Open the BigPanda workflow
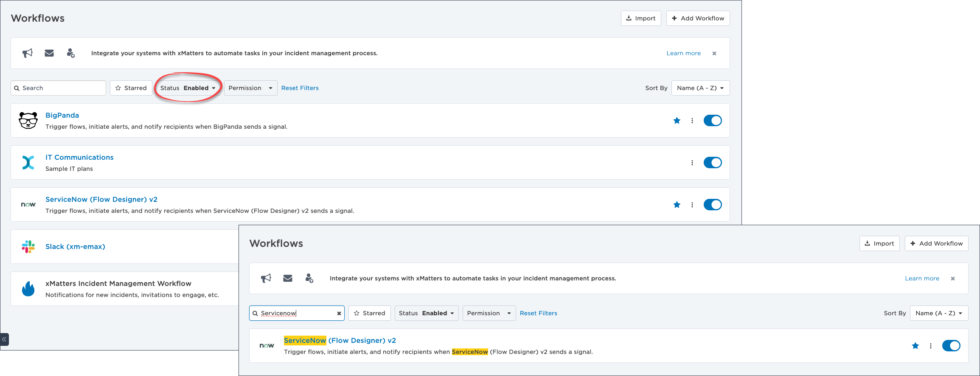This screenshot has width=980, height=376. pos(62,115)
